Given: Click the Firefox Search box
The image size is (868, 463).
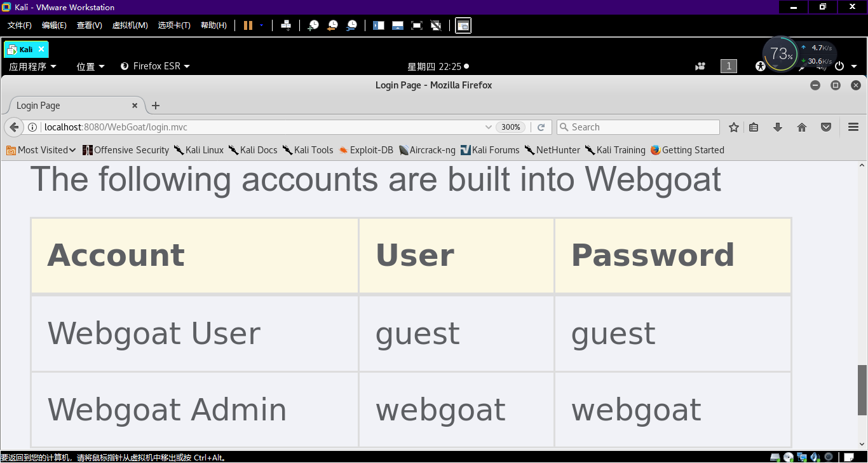Looking at the screenshot, I should 638,127.
